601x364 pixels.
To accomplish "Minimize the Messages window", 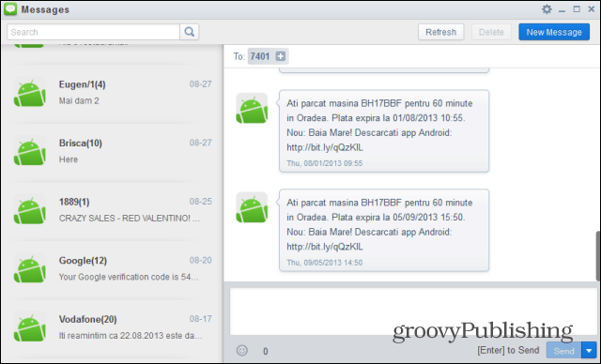I will click(x=562, y=10).
